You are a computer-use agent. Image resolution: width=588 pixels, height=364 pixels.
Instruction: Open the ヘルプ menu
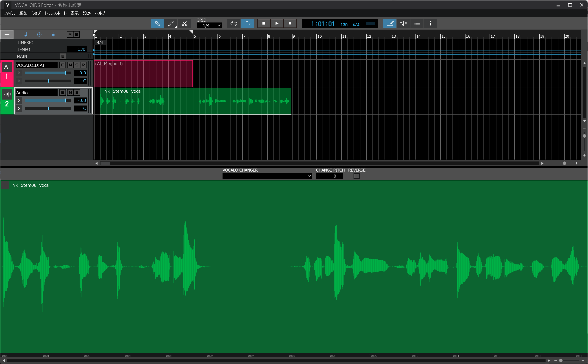point(100,13)
